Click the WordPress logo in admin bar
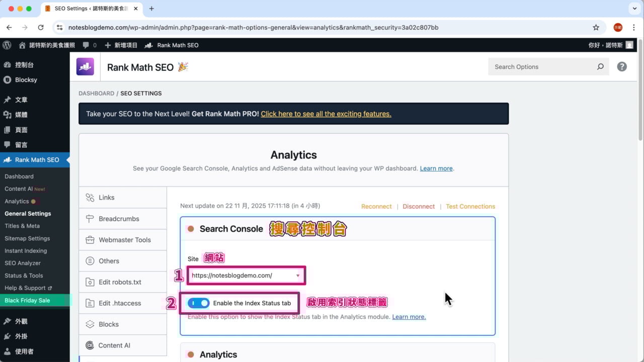The height and width of the screenshot is (362, 644). pos(7,45)
